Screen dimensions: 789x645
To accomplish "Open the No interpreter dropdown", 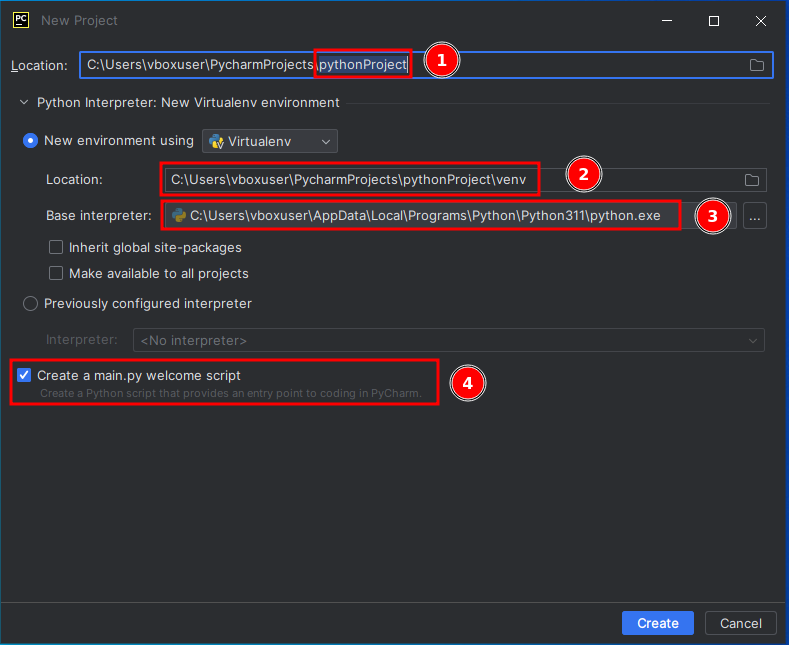I will 449,340.
